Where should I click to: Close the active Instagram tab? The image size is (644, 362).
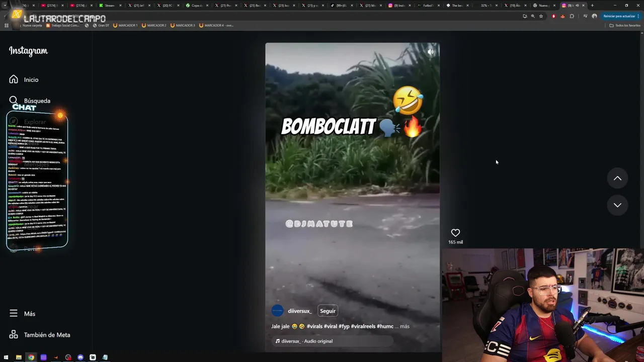click(583, 5)
